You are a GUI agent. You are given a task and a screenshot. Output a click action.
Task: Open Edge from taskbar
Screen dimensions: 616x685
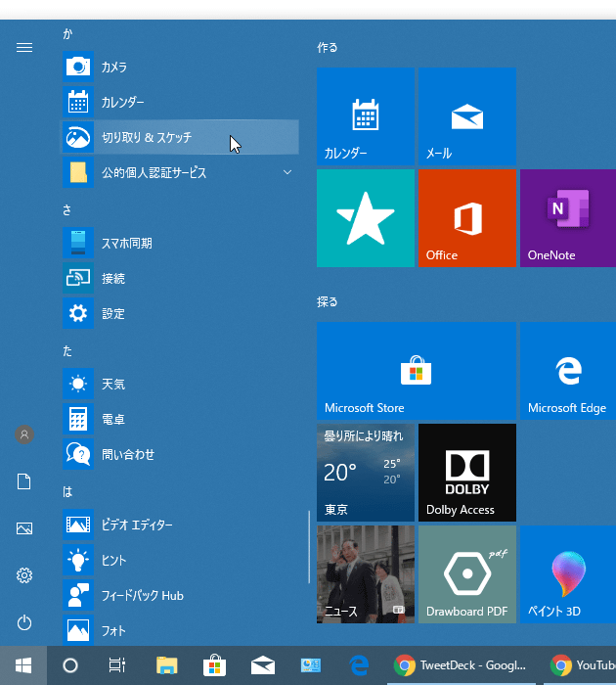[359, 665]
